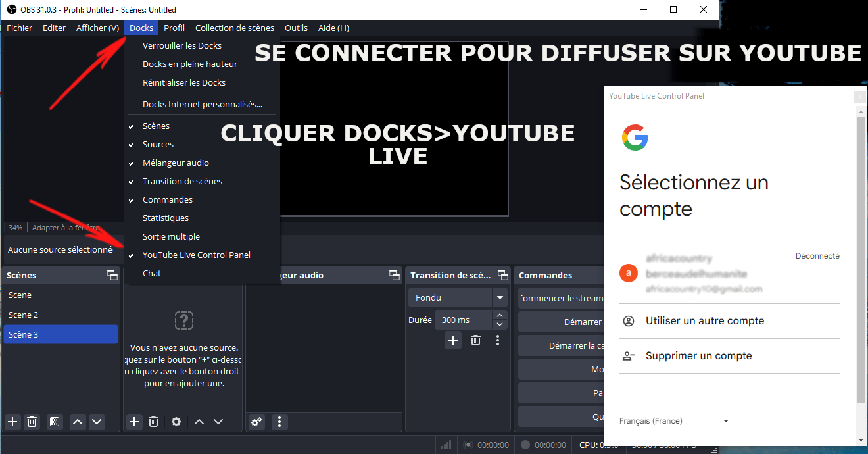Select Scène 3 in the scenes list

(62, 334)
